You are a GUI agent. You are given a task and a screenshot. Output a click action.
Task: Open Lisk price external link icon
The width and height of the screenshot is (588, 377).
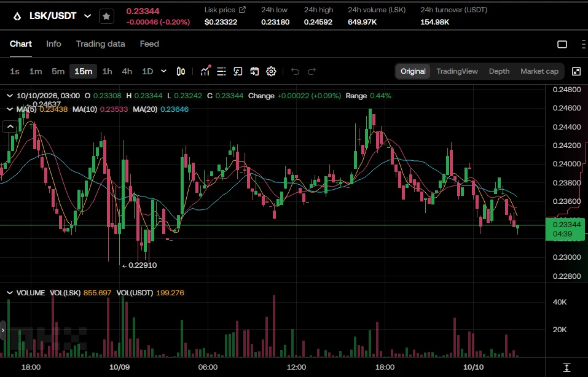[x=242, y=10]
